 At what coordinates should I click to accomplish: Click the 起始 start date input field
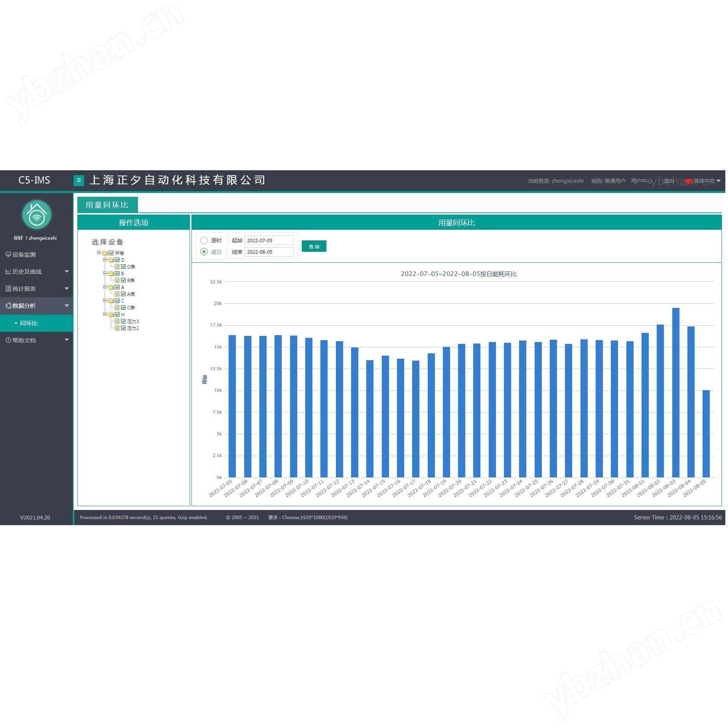(270, 241)
